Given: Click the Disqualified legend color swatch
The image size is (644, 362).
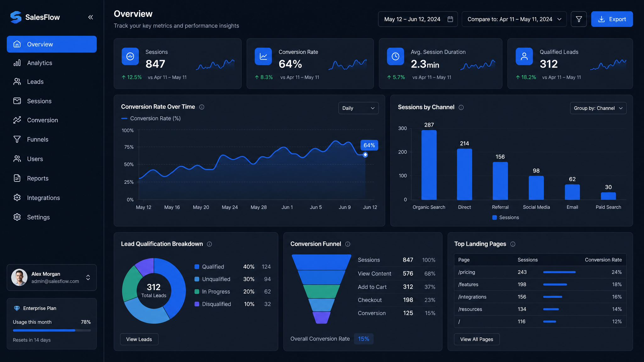Looking at the screenshot, I should [x=197, y=304].
